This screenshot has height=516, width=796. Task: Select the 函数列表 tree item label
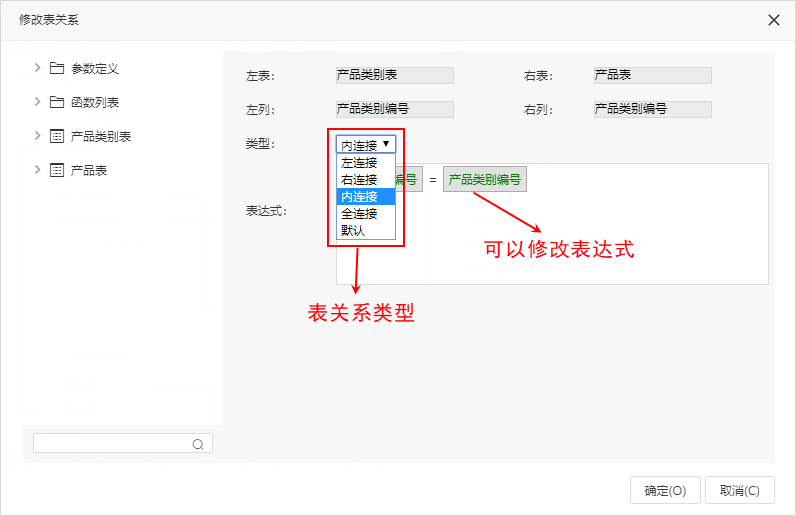[95, 103]
